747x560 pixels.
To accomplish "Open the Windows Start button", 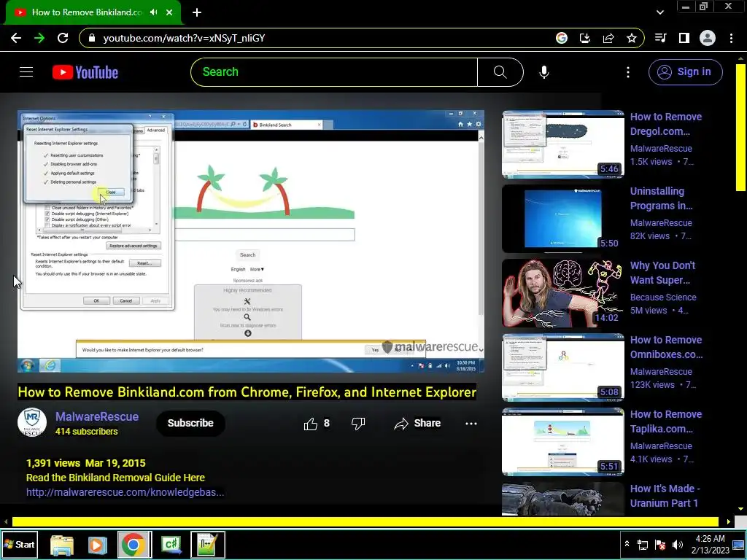I will [20, 544].
